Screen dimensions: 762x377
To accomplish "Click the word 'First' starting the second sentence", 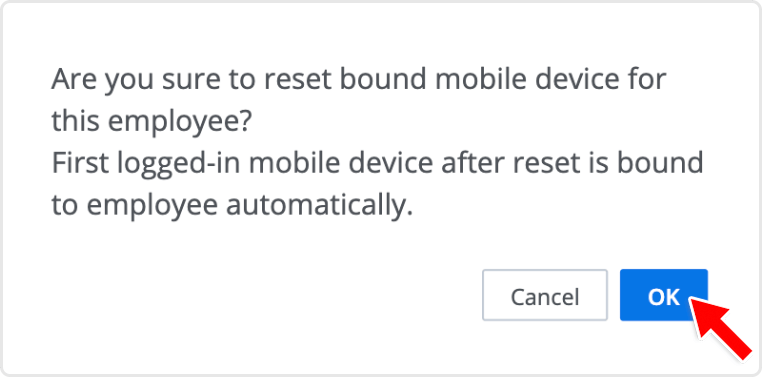I will [x=79, y=163].
